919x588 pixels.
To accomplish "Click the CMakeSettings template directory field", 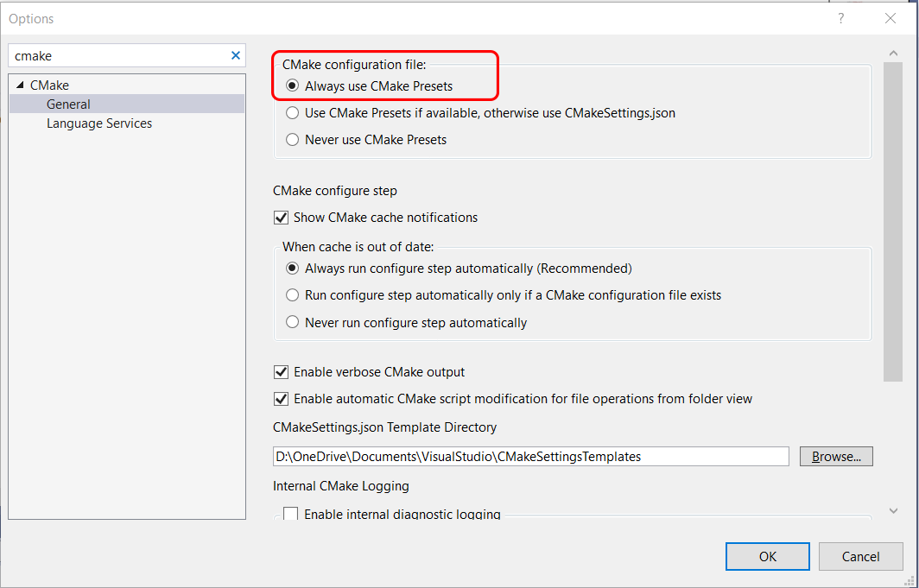I will [x=531, y=456].
